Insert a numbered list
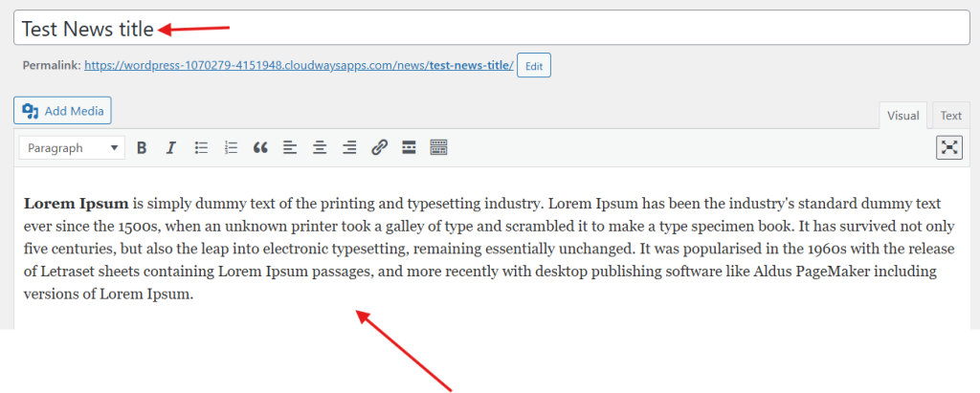 pyautogui.click(x=231, y=147)
